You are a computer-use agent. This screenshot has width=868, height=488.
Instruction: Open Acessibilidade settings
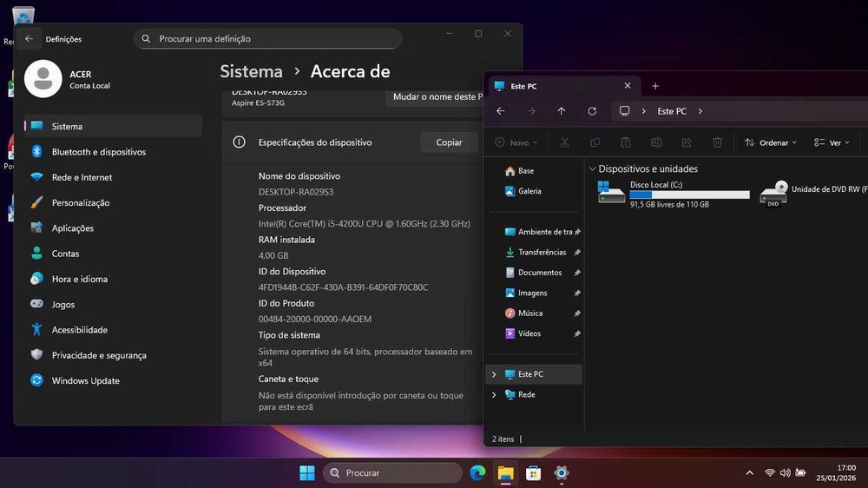tap(113, 330)
